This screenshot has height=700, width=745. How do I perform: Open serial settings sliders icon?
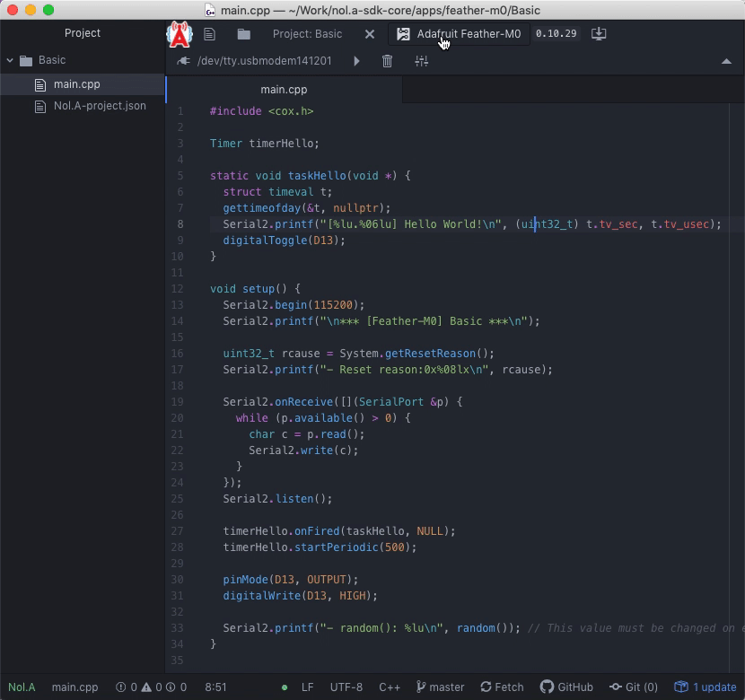click(422, 61)
